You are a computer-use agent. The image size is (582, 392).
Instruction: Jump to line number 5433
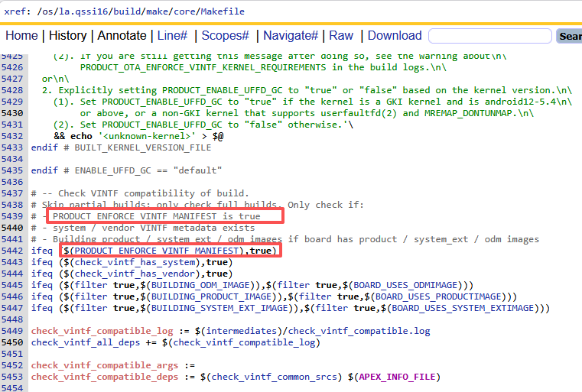pos(12,147)
